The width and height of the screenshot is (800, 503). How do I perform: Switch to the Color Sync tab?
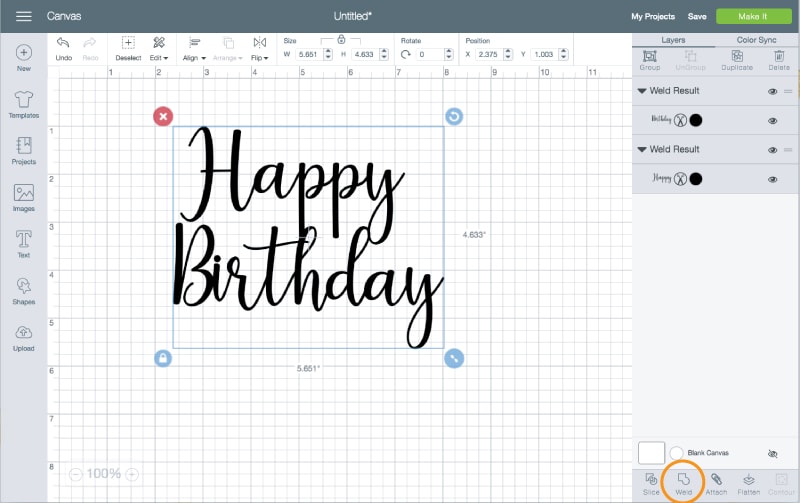[x=757, y=40]
